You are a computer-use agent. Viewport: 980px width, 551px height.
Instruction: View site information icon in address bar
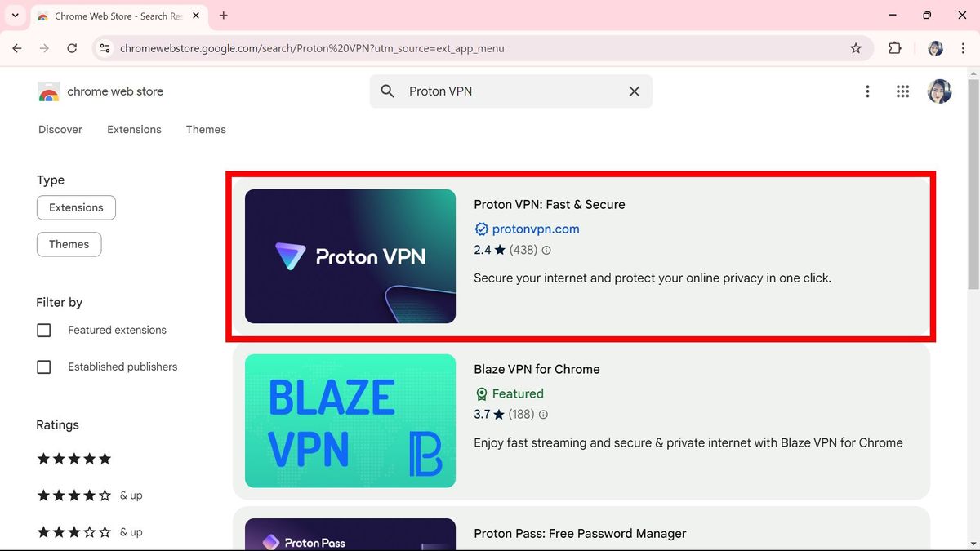tap(105, 48)
